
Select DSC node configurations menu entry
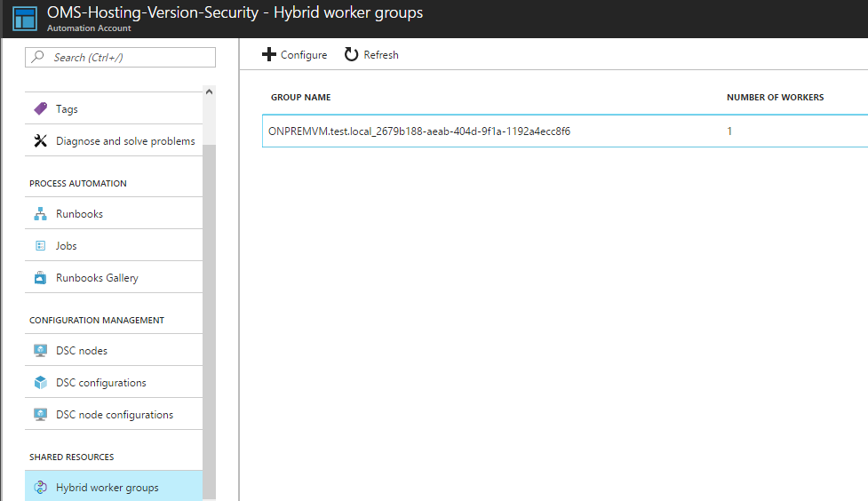click(114, 415)
